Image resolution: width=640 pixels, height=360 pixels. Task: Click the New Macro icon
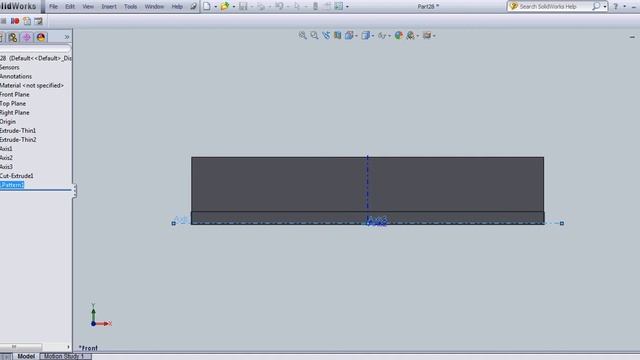(x=27, y=21)
